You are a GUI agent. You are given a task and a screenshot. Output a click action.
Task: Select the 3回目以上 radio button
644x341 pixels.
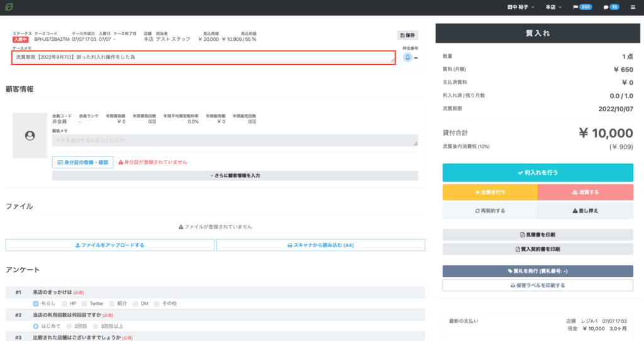click(96, 326)
